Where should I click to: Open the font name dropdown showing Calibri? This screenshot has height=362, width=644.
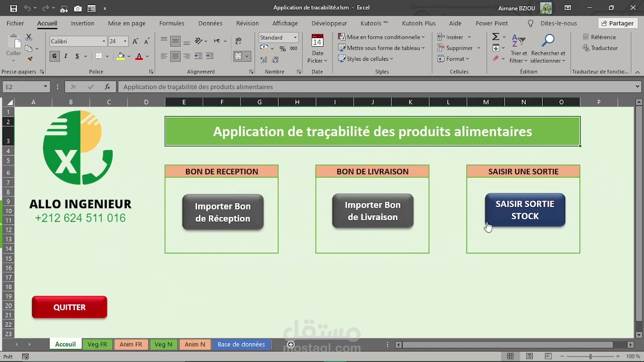click(x=104, y=41)
